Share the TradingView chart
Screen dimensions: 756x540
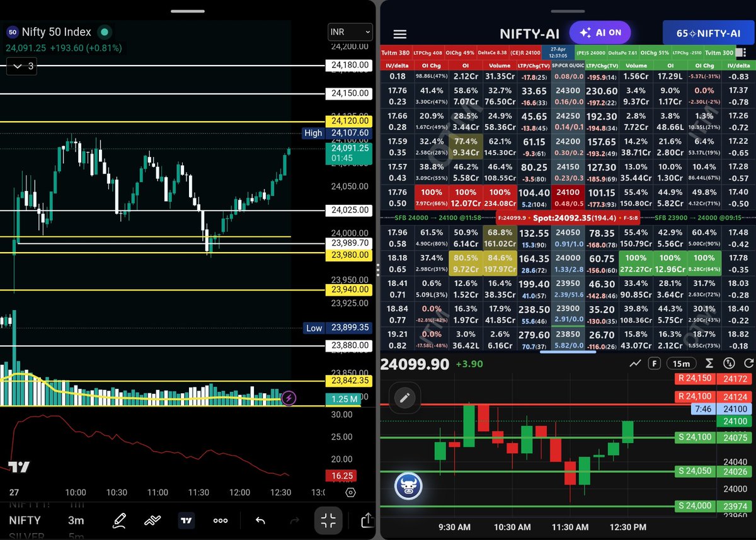pyautogui.click(x=367, y=520)
